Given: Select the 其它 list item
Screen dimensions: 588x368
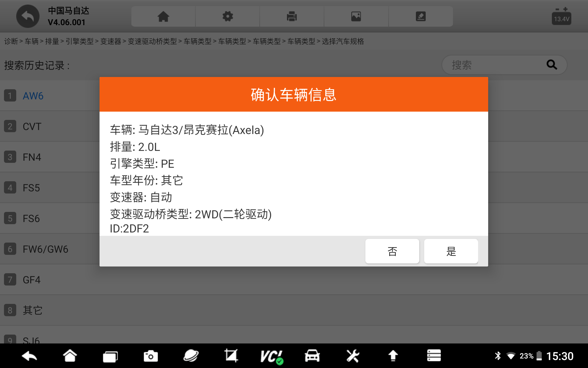Looking at the screenshot, I should point(32,310).
